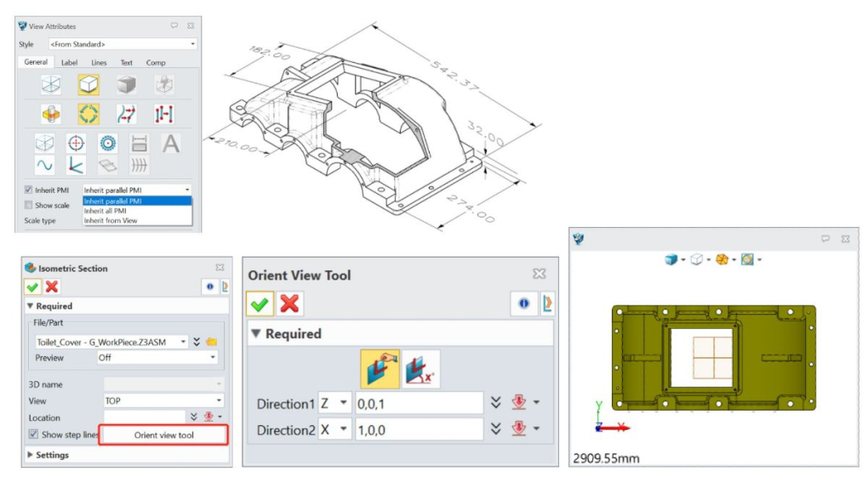Click the blue shaded cube icon in preview toolbar

click(671, 259)
